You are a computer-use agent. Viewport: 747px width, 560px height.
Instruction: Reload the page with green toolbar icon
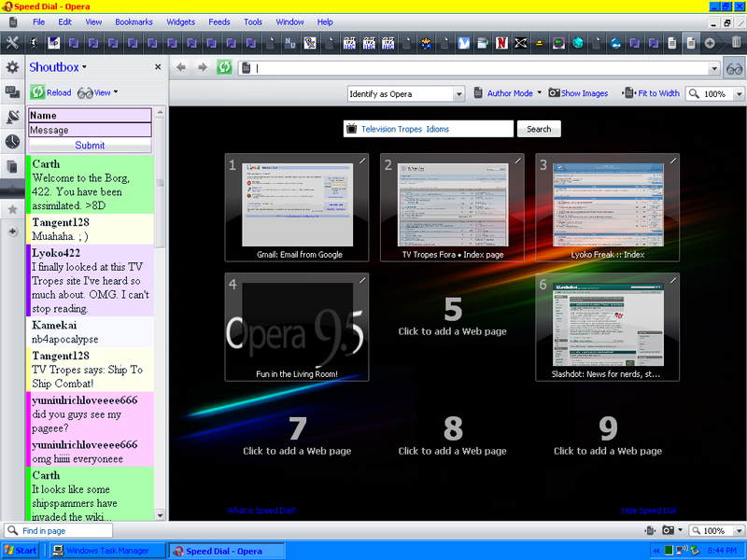[x=224, y=67]
